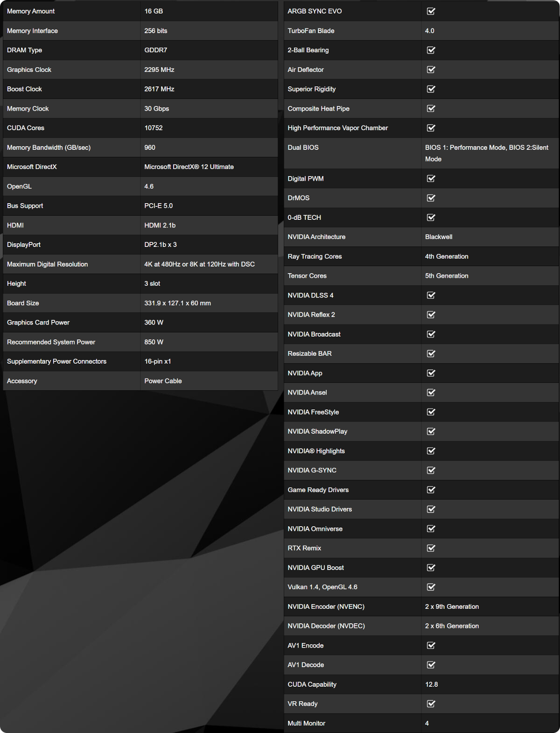Click the Composite Heat Pipe checkmark
The width and height of the screenshot is (560, 733).
click(431, 108)
